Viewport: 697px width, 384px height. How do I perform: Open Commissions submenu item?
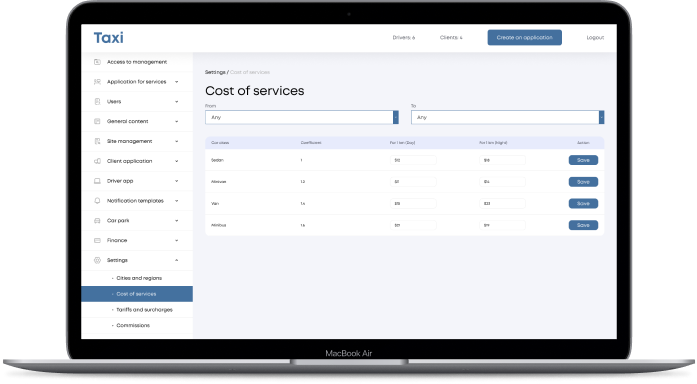tap(137, 325)
